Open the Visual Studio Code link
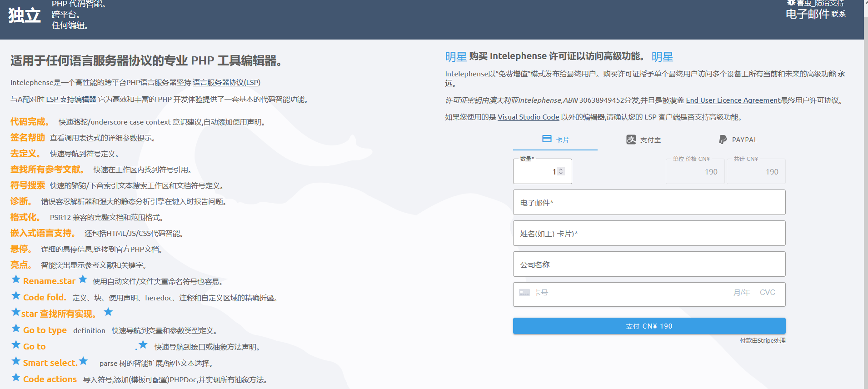The image size is (868, 389). (x=528, y=117)
